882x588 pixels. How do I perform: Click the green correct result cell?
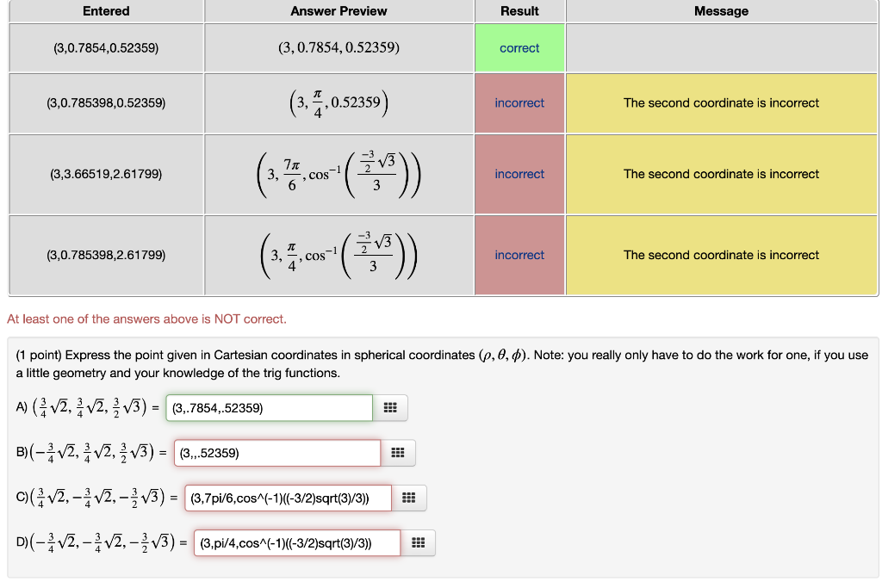[519, 48]
